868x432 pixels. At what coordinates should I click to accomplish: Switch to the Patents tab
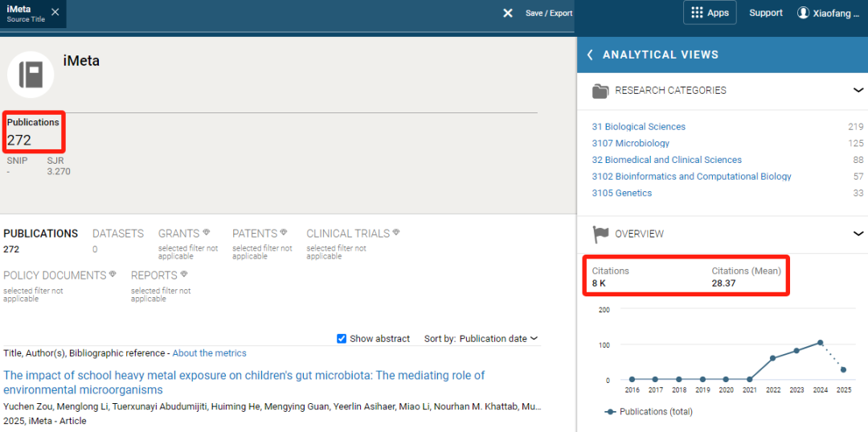(255, 234)
